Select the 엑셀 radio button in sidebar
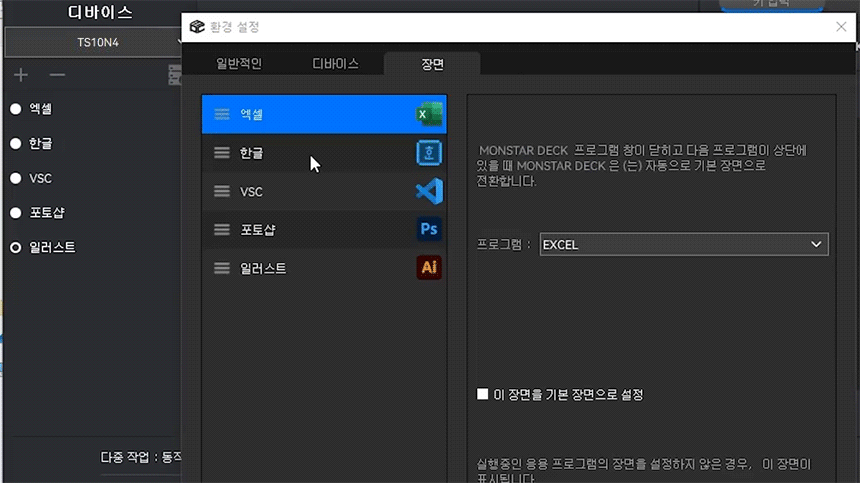The width and height of the screenshot is (860, 483). 16,109
